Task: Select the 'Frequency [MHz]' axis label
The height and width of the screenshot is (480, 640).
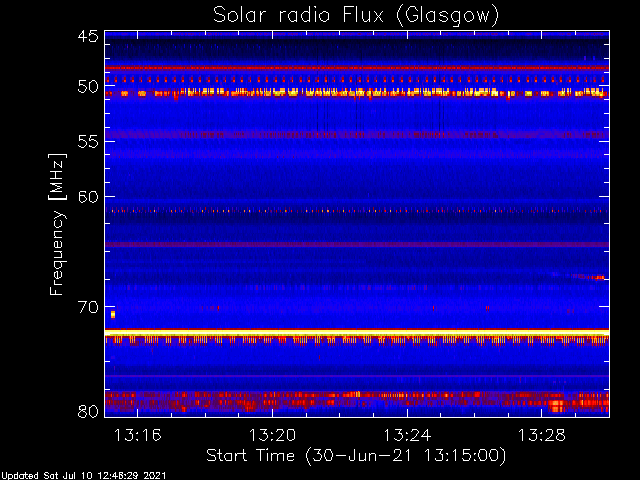Action: click(57, 224)
